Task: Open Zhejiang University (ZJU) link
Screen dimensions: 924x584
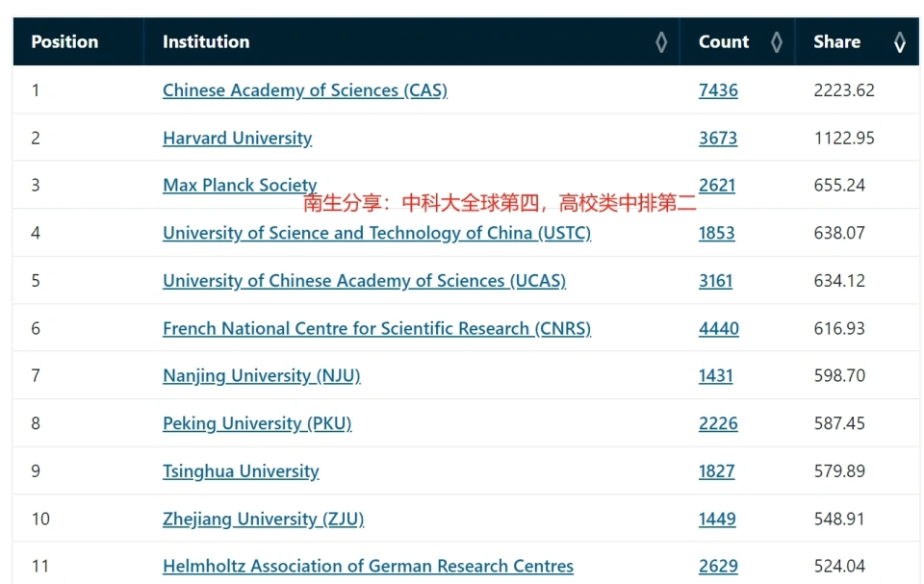Action: coord(264,519)
